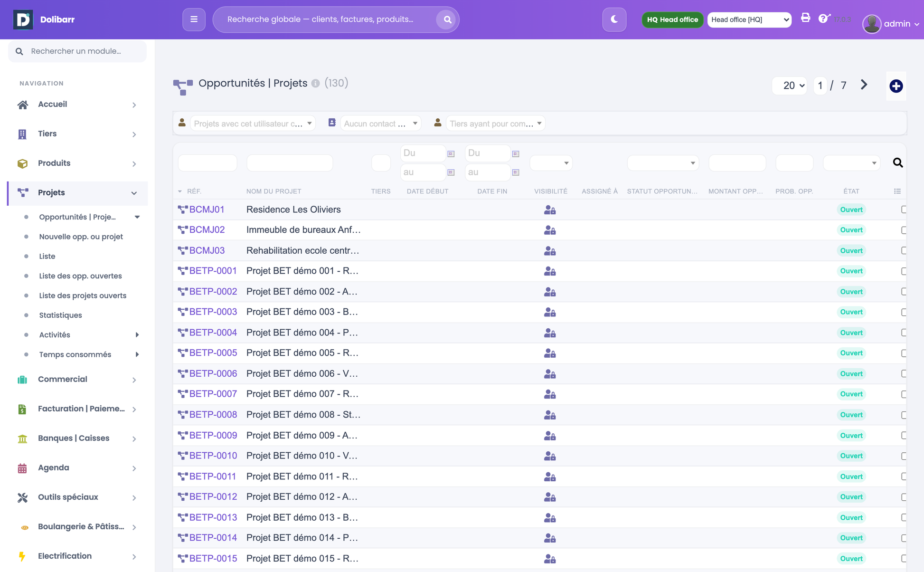
Task: Click the blue plus add project icon
Action: coord(896,86)
